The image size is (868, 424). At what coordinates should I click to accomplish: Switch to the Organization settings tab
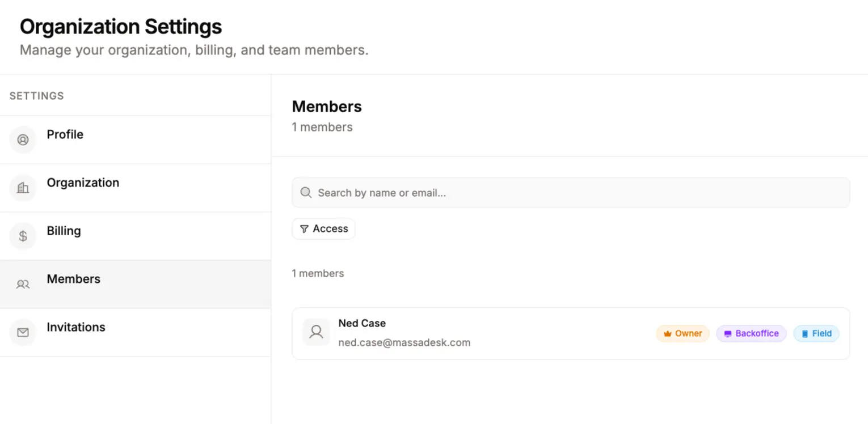pos(83,183)
